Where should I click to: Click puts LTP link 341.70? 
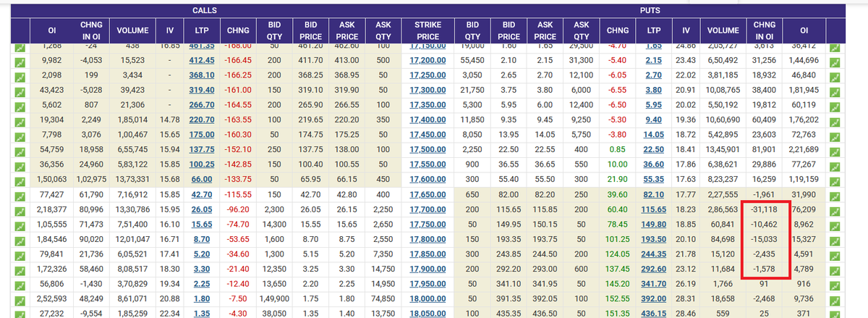point(653,283)
